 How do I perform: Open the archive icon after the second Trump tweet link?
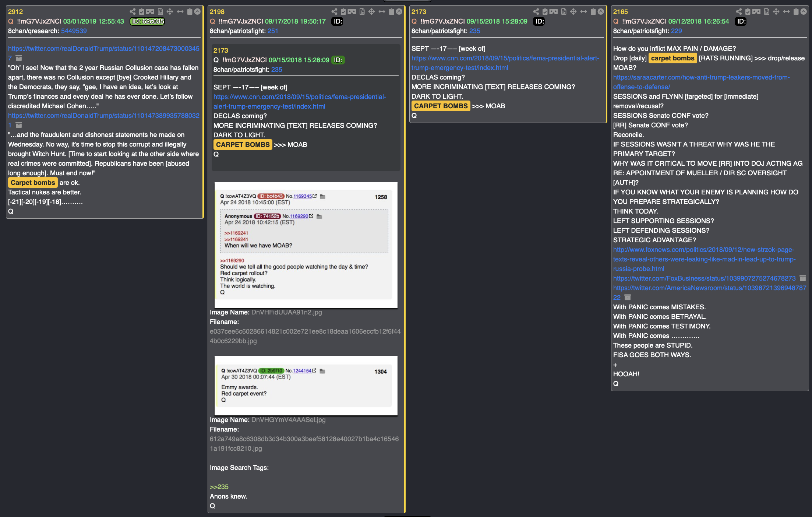tap(19, 125)
